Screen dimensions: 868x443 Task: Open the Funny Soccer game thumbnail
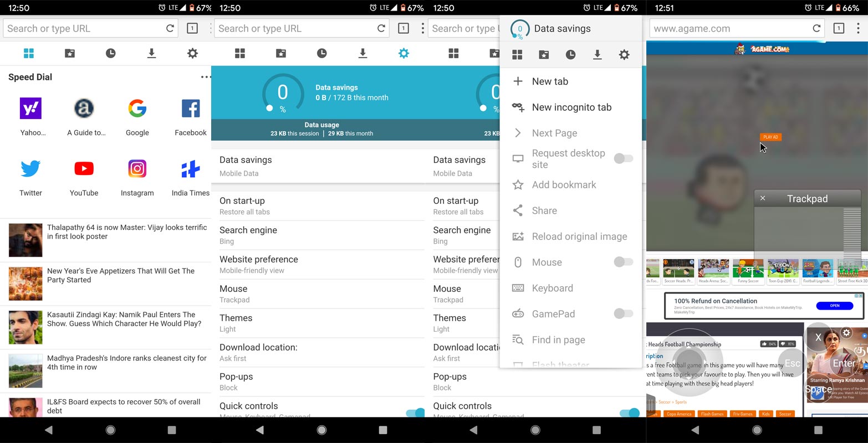[x=748, y=271]
